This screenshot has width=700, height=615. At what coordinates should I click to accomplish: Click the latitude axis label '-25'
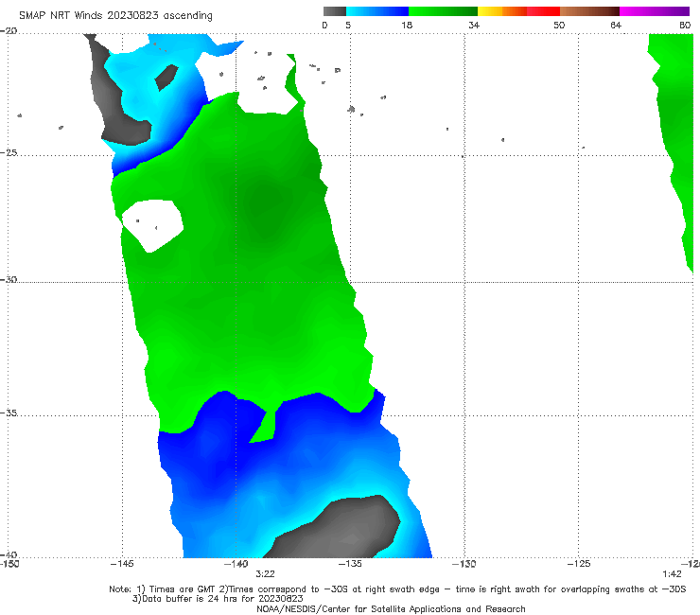point(9,152)
